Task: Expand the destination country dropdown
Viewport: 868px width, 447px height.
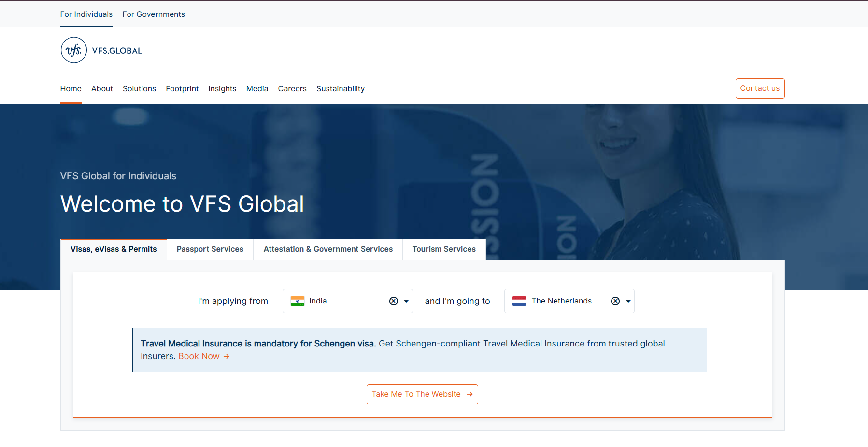Action: click(x=628, y=301)
